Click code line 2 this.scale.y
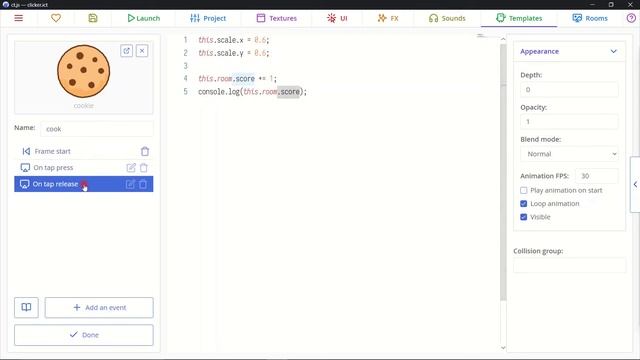640x360 pixels. pyautogui.click(x=234, y=53)
